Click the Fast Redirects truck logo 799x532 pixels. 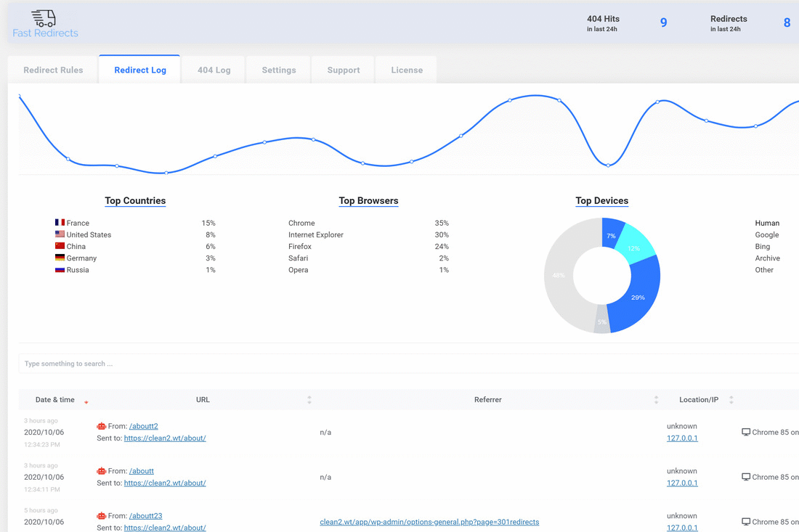[44, 18]
